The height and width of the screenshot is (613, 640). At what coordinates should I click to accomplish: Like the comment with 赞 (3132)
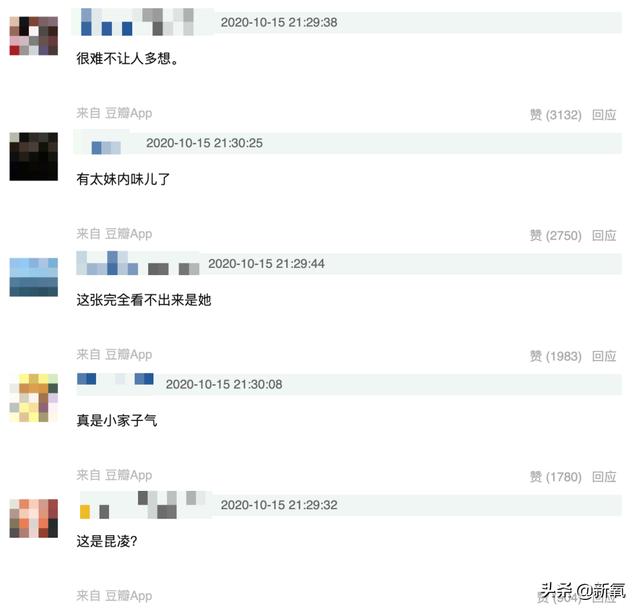click(556, 115)
